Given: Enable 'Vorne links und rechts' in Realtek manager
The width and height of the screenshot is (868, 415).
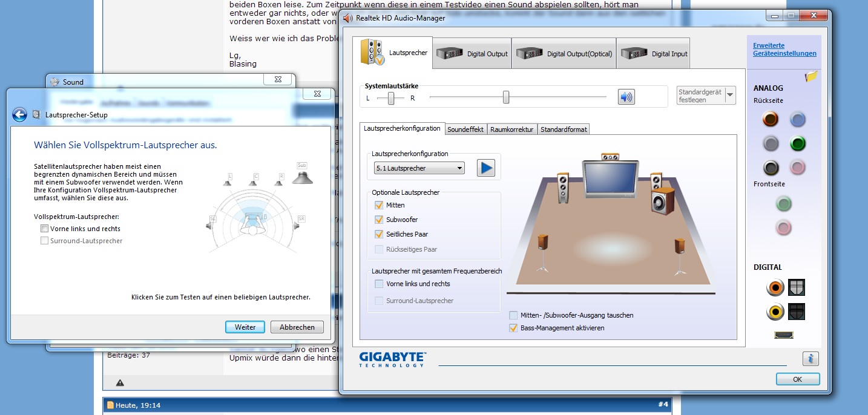Looking at the screenshot, I should click(379, 284).
